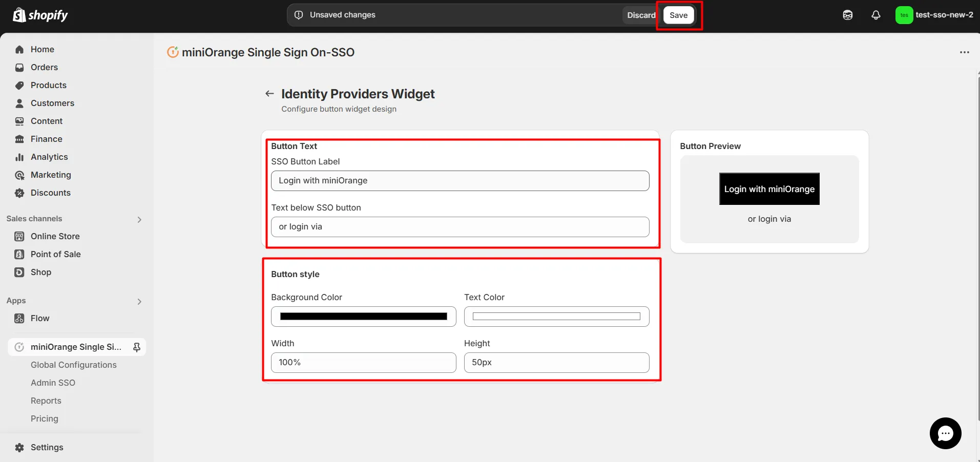Screen dimensions: 980x462
Task: Open the three-dot more actions menu
Action: point(965,52)
